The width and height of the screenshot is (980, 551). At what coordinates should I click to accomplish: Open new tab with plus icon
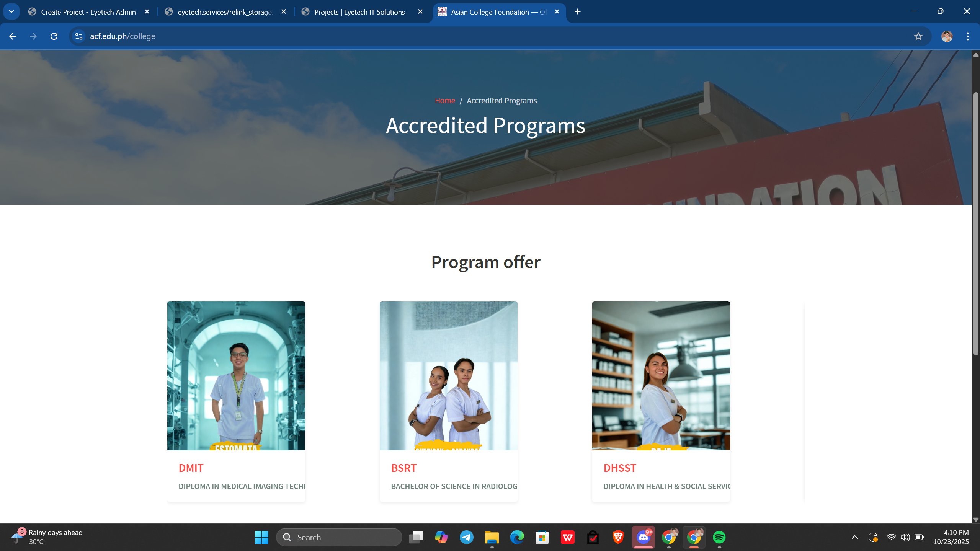coord(578,12)
